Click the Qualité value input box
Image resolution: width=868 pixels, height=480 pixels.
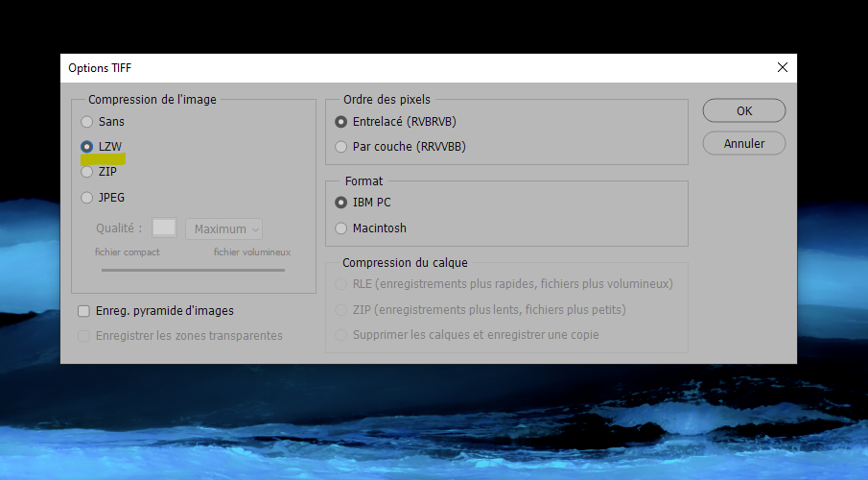(x=164, y=228)
